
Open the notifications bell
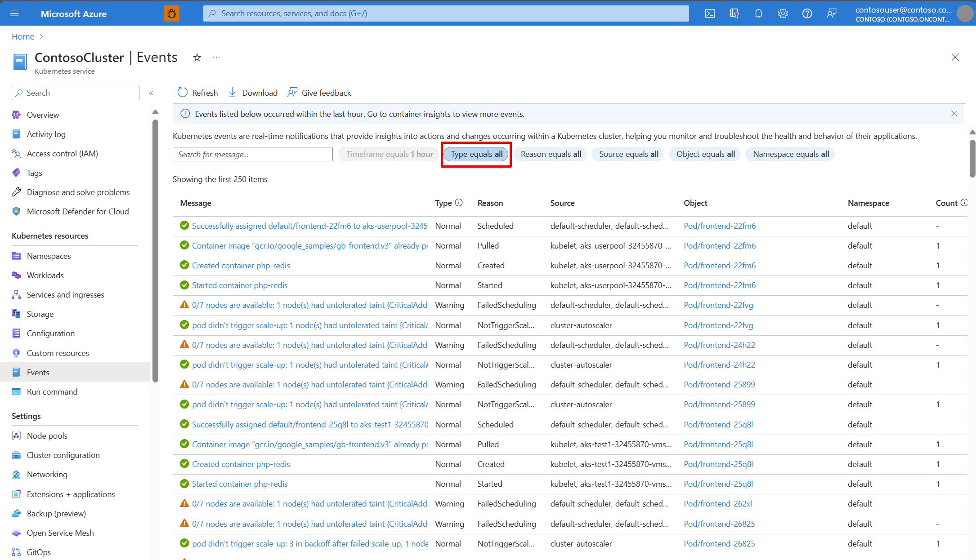coord(758,13)
